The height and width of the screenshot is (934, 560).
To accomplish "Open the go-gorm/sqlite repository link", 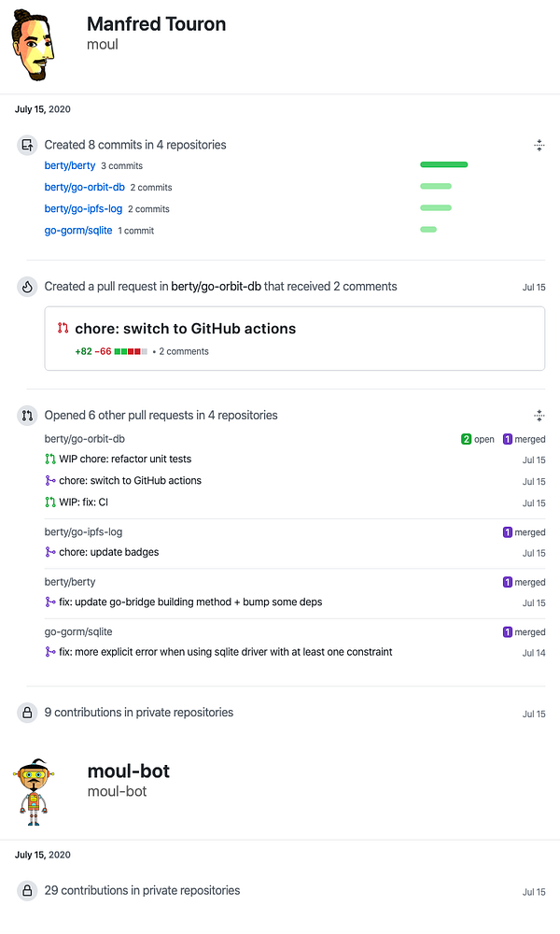I will click(78, 230).
